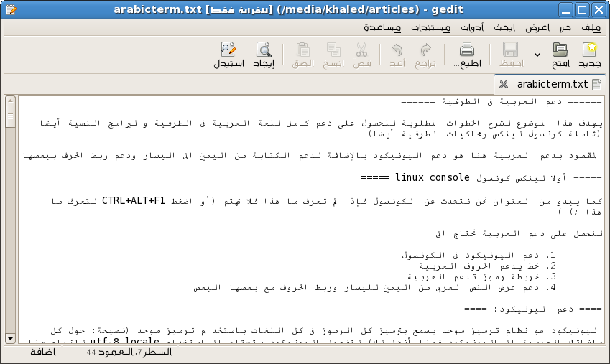Select the arabicterm.txt document tab
Viewport: 610px width, 364px height.
pos(553,84)
